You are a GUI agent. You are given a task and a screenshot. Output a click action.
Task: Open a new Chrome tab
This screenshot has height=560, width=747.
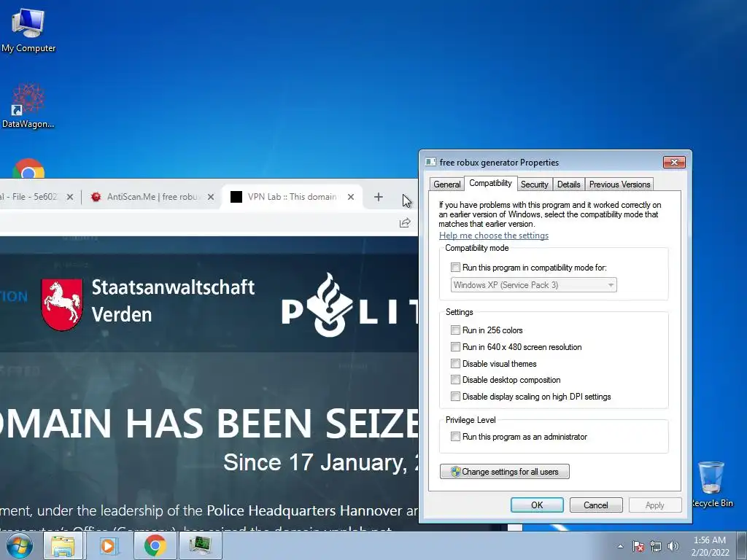[x=379, y=197]
